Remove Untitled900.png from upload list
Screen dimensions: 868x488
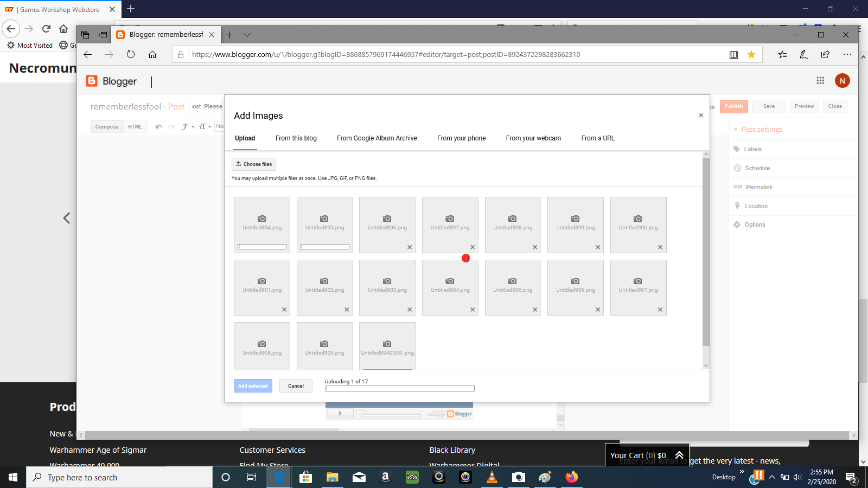coord(660,247)
